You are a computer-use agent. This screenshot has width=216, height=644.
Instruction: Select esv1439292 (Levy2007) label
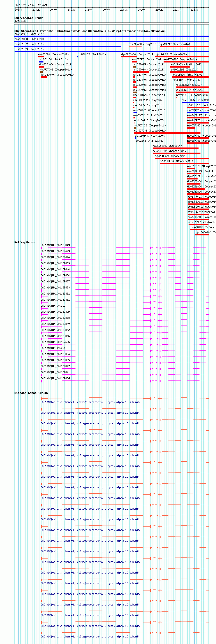pyautogui.click(x=148, y=100)
